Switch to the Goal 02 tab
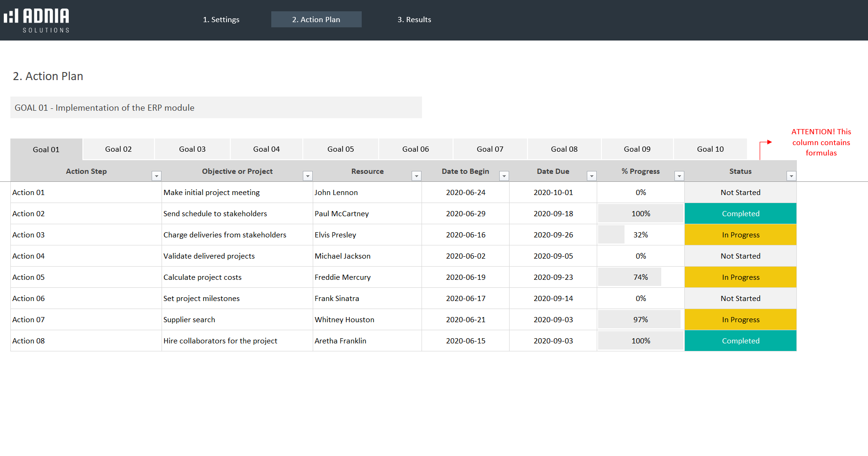 pos(118,149)
